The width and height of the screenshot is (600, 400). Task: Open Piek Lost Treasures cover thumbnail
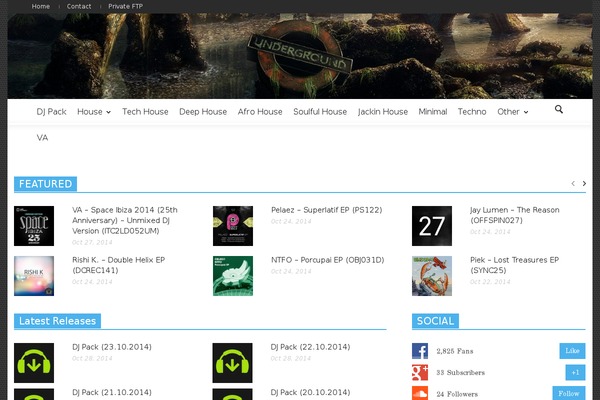[432, 276]
